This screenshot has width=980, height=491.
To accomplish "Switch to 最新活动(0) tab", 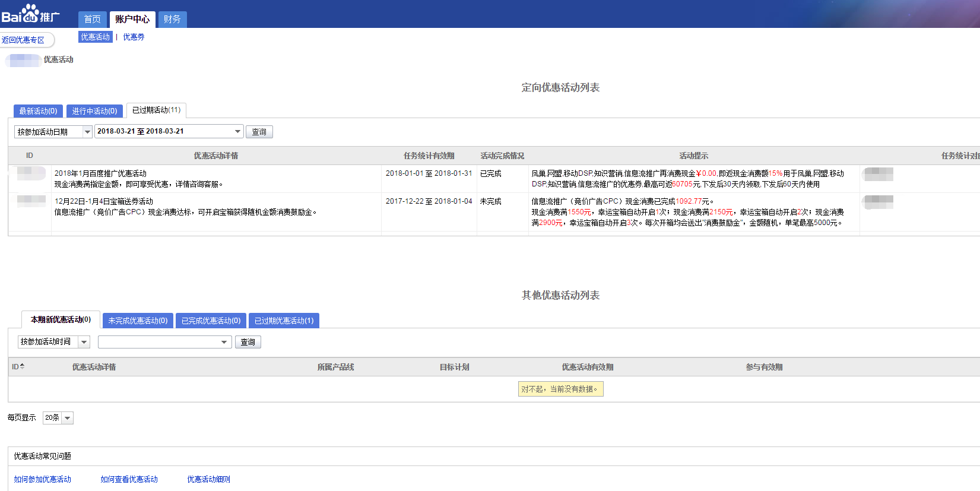I will (x=38, y=111).
